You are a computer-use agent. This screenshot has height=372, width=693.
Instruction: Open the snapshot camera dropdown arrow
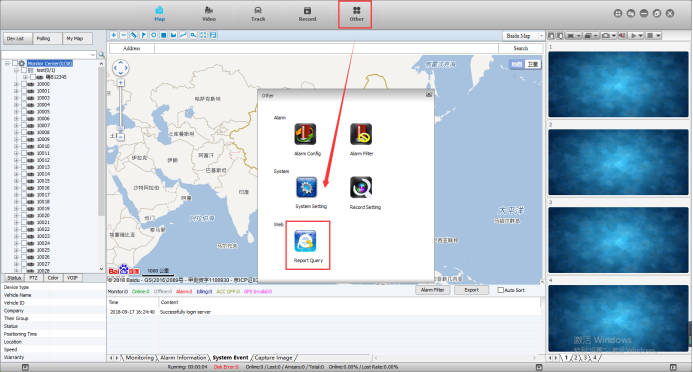614,35
